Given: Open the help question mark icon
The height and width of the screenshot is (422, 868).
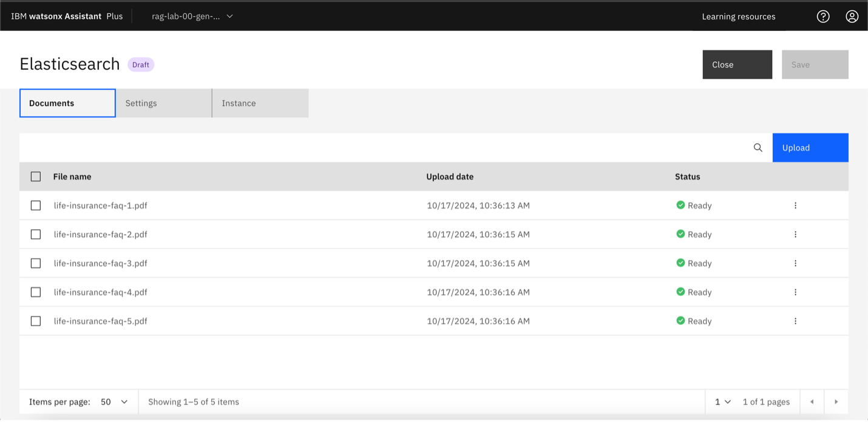Looking at the screenshot, I should tap(823, 16).
